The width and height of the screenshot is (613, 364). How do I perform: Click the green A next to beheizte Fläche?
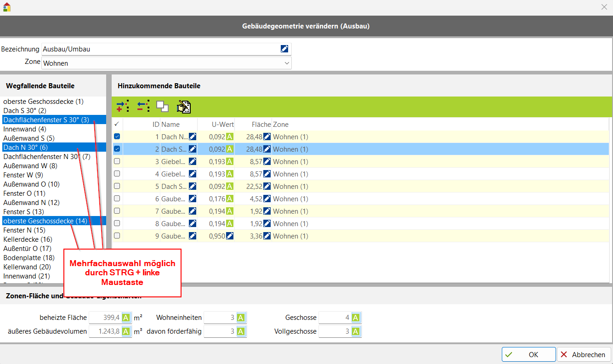[126, 318]
